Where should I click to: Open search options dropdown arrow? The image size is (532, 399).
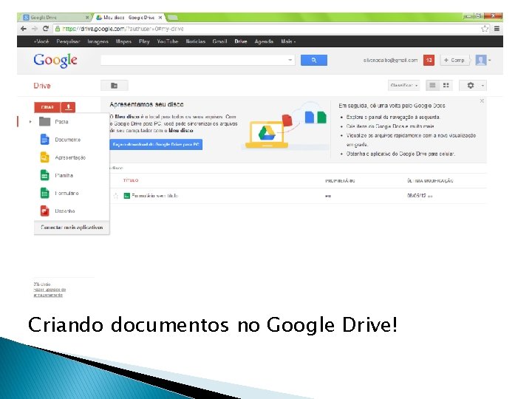290,60
